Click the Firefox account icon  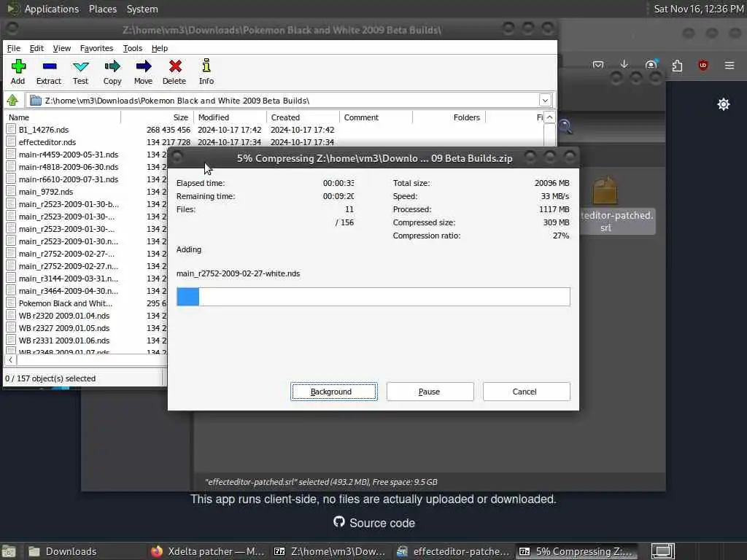tap(651, 64)
